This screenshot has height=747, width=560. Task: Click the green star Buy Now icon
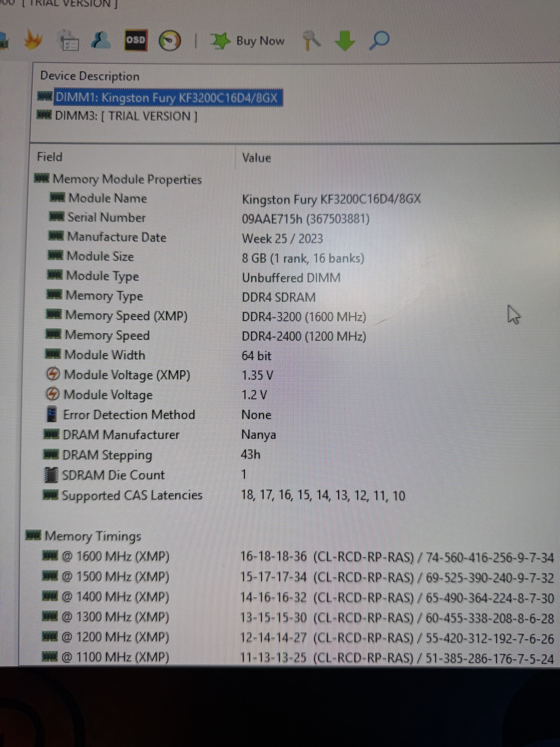220,41
